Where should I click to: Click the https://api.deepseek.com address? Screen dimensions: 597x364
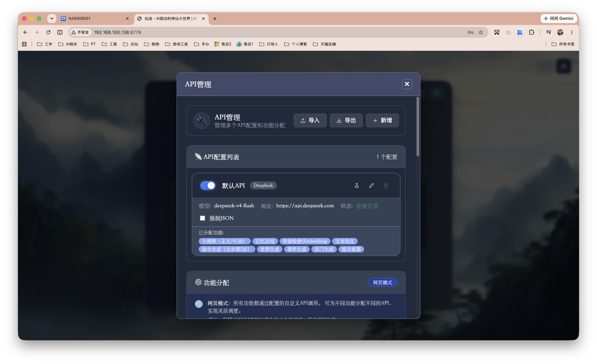pos(305,206)
